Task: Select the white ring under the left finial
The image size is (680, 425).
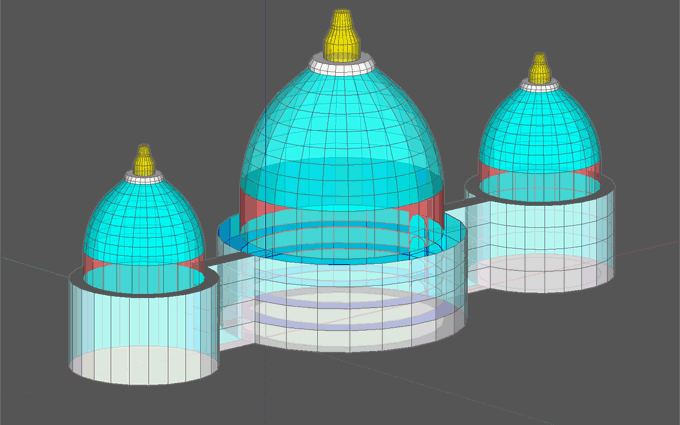Action: tap(144, 177)
